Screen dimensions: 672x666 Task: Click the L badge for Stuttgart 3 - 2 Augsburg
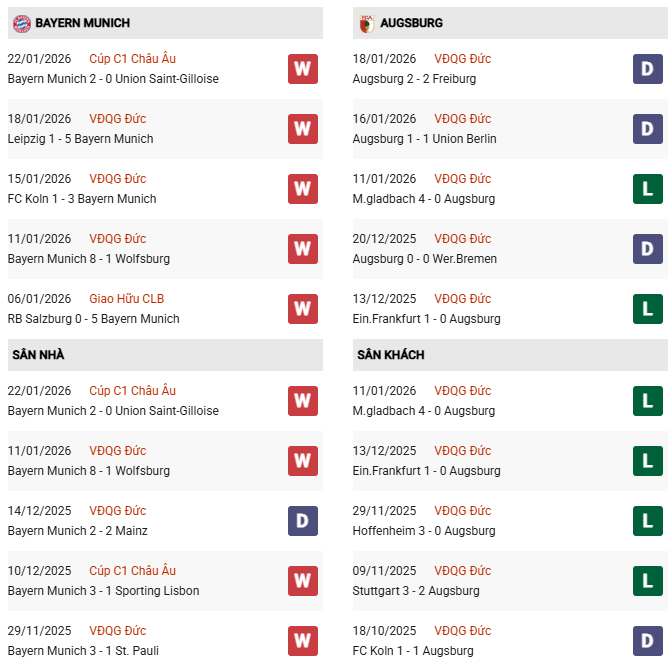648,581
